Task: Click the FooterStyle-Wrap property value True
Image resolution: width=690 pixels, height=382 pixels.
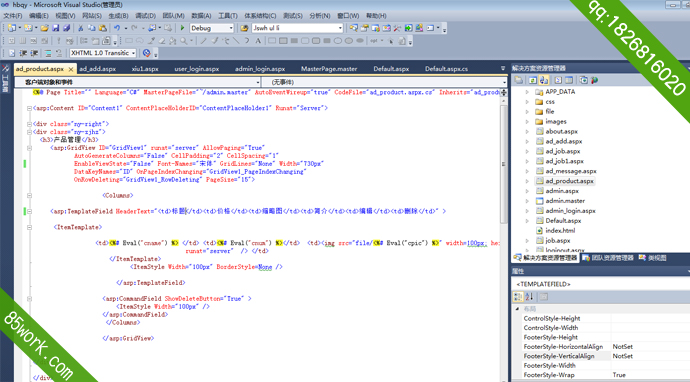Action: coord(619,375)
